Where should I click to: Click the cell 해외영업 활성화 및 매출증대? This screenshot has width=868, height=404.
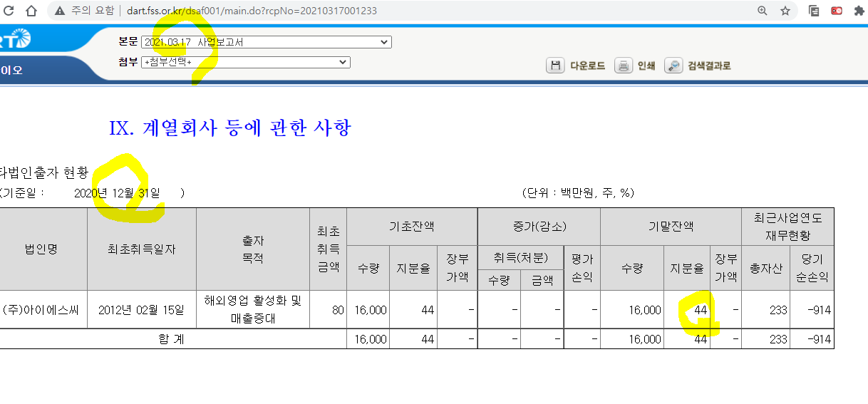tap(253, 309)
